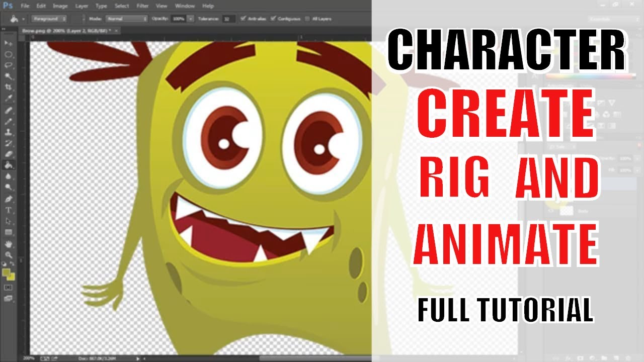Image resolution: width=644 pixels, height=362 pixels.
Task: Select the Hand tool
Action: (9, 244)
